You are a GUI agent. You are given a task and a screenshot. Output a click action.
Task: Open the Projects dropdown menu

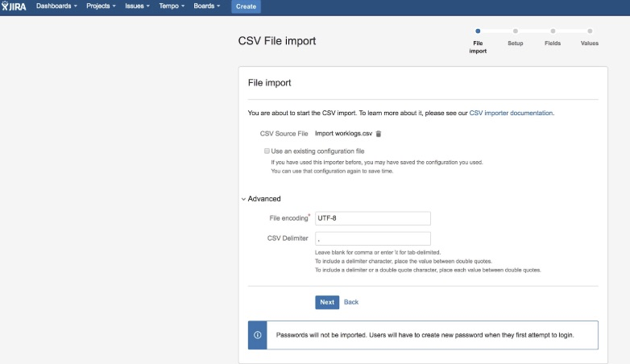[x=101, y=6]
